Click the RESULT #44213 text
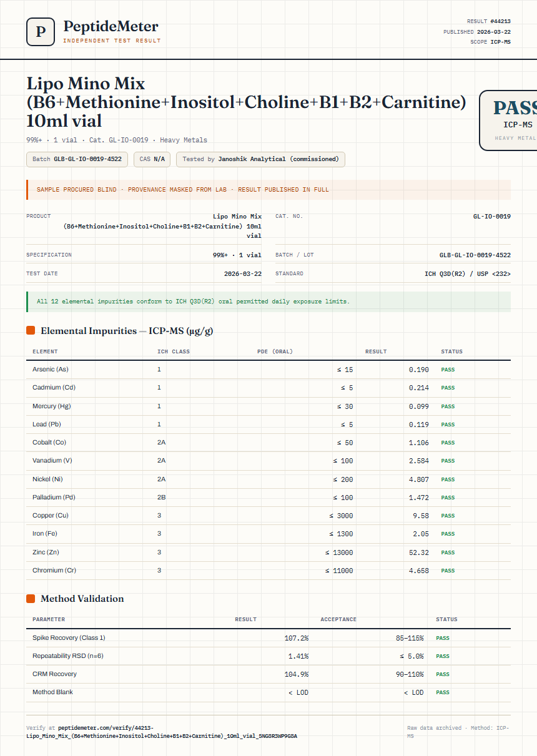This screenshot has width=537, height=756. [x=488, y=21]
